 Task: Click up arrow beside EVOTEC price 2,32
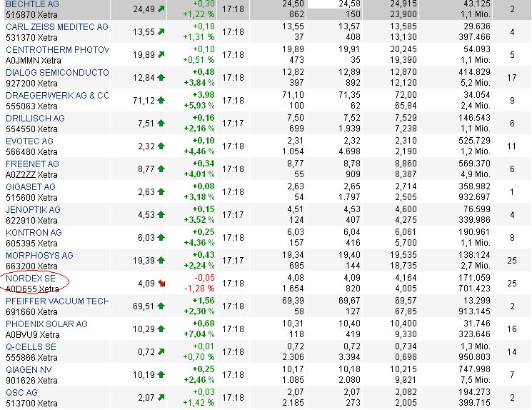161,146
